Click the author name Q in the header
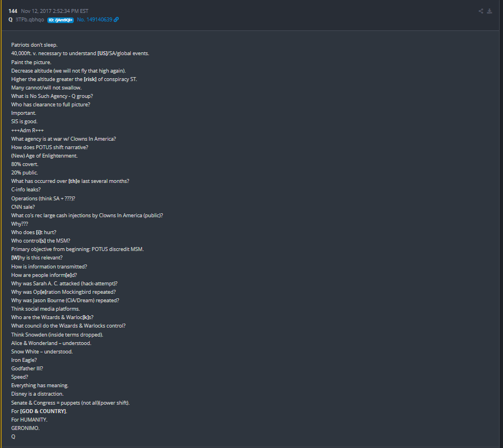The width and height of the screenshot is (503, 448). [x=11, y=20]
